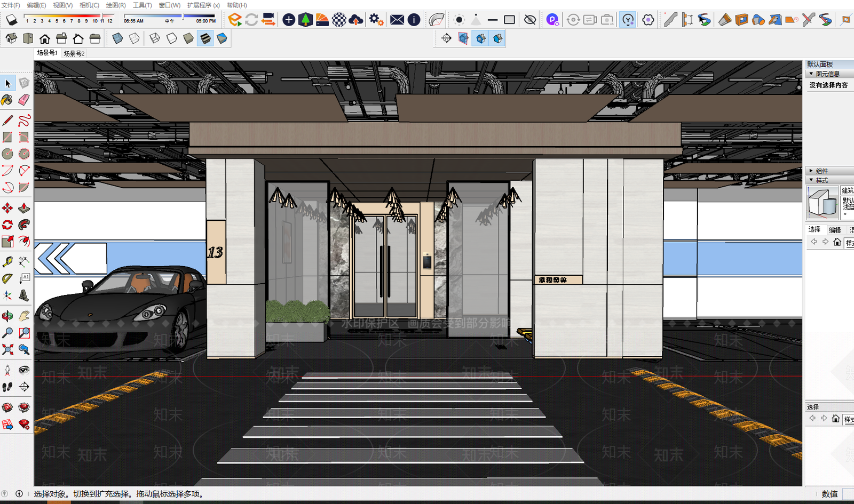Viewport: 854px width, 504px height.
Task: Activate the Walk footprints tool
Action: coord(7,387)
